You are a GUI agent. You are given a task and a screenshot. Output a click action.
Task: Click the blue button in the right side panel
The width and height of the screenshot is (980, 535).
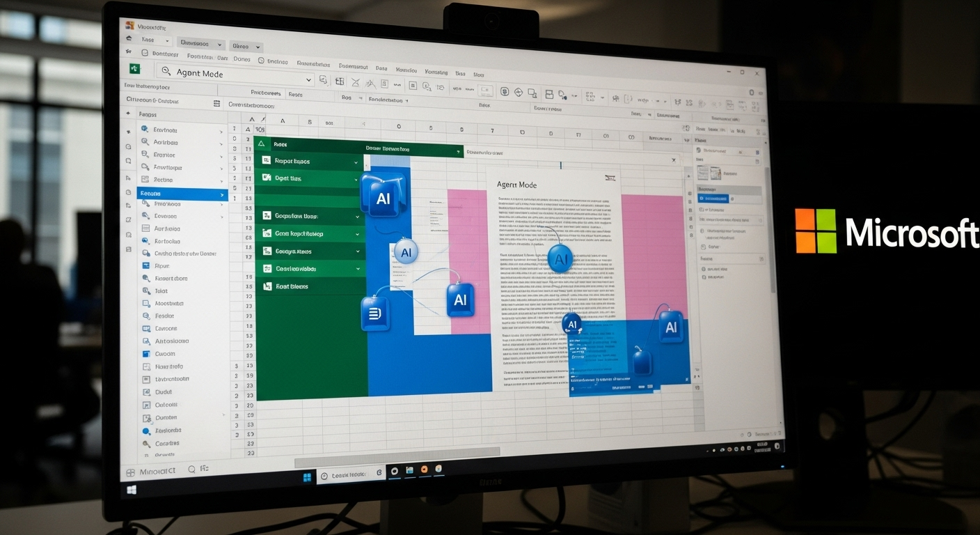(712, 199)
